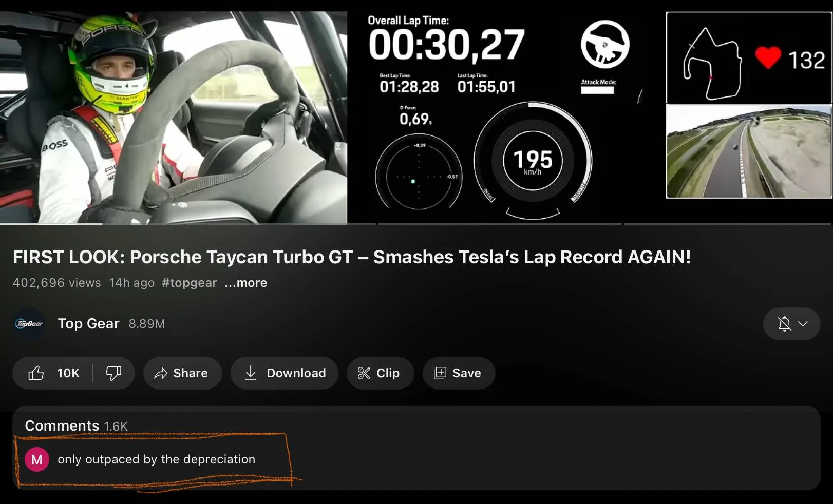
Task: Click the video title text
Action: tap(352, 257)
